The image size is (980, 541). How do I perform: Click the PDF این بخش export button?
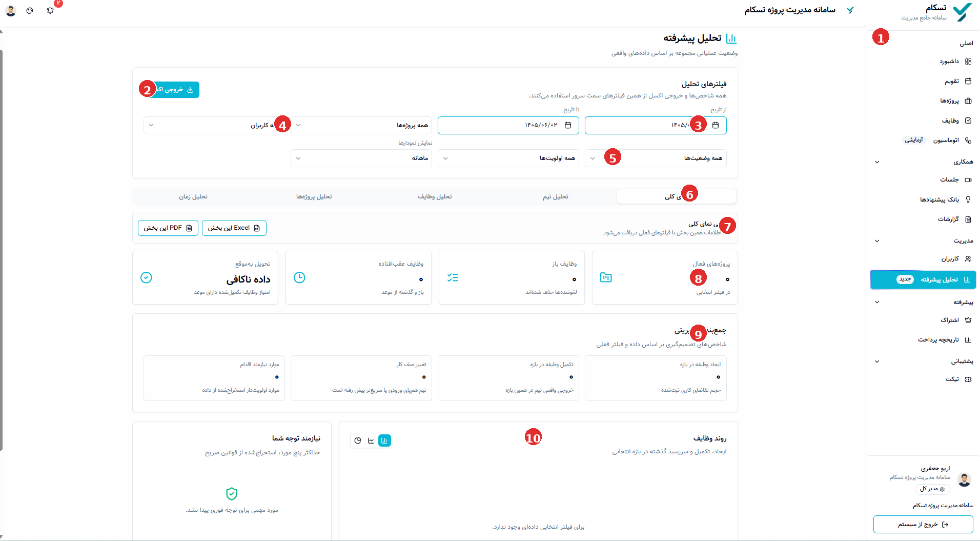coord(168,228)
